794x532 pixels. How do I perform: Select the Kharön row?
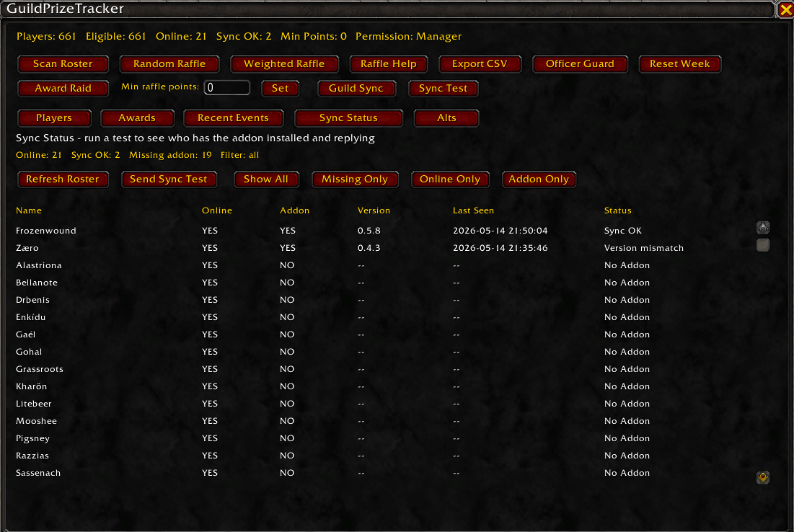[x=382, y=386]
